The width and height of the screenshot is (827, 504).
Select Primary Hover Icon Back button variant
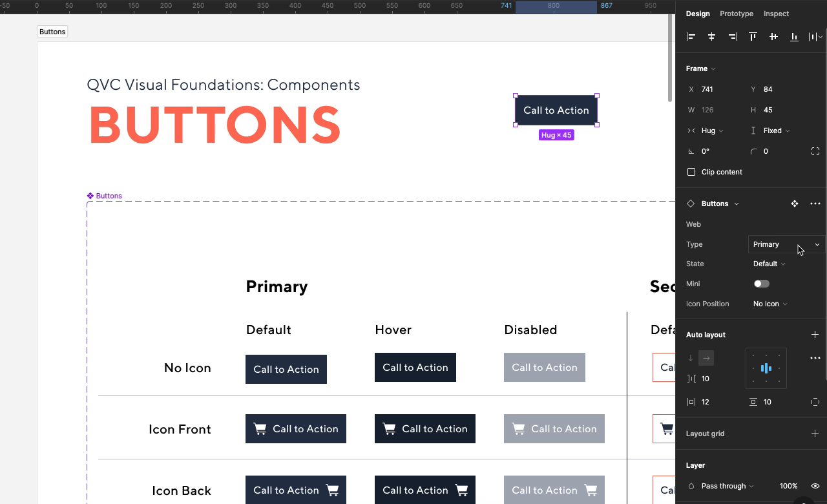click(425, 490)
